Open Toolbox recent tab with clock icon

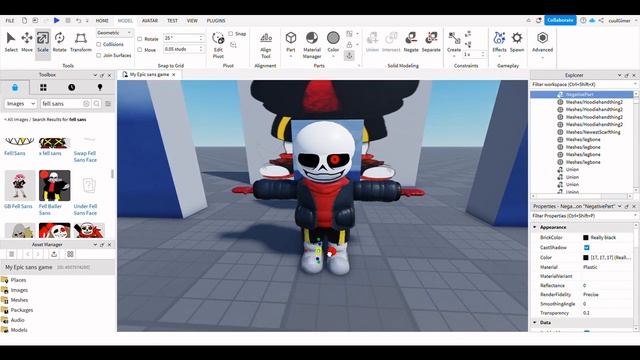tap(71, 87)
